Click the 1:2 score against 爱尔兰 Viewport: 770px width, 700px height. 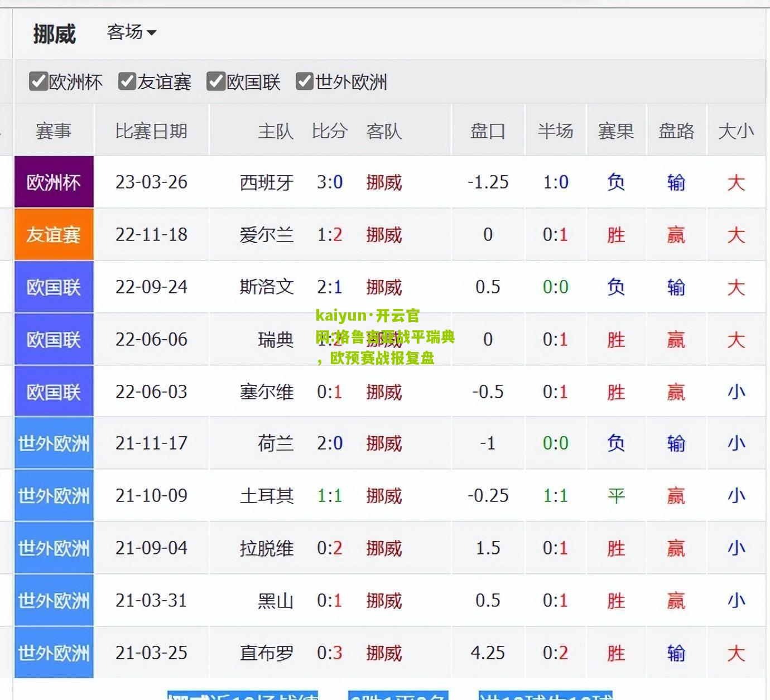[x=330, y=234]
